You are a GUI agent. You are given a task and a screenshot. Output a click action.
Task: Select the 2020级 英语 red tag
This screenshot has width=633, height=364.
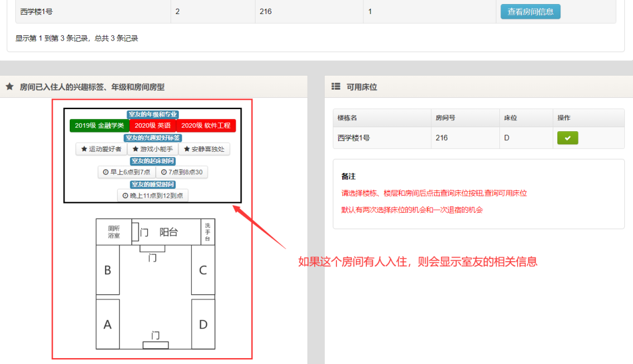(x=152, y=125)
